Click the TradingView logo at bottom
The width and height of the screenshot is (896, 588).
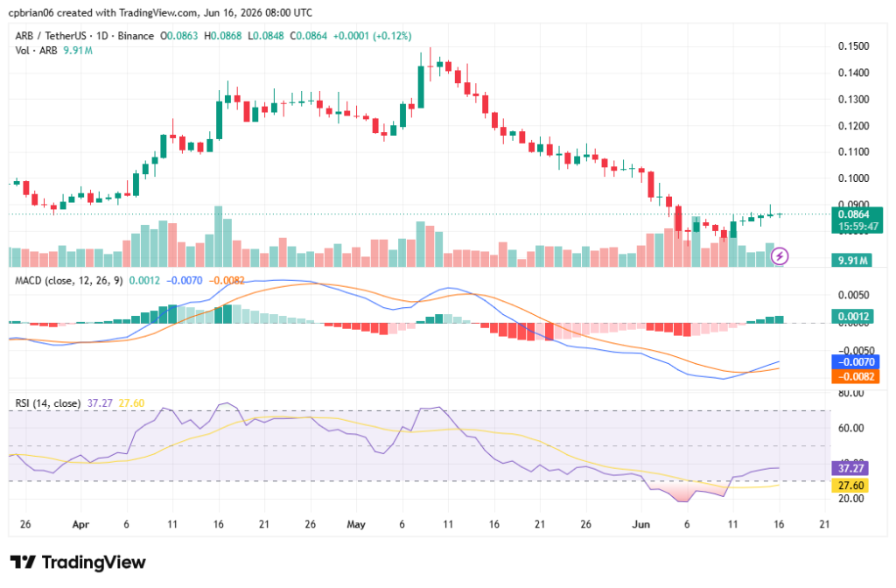coord(78,563)
